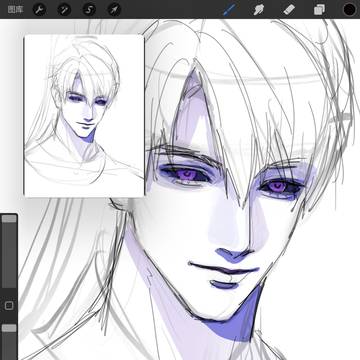
Task: Open the Gallery (图库) button
Action: (15, 9)
